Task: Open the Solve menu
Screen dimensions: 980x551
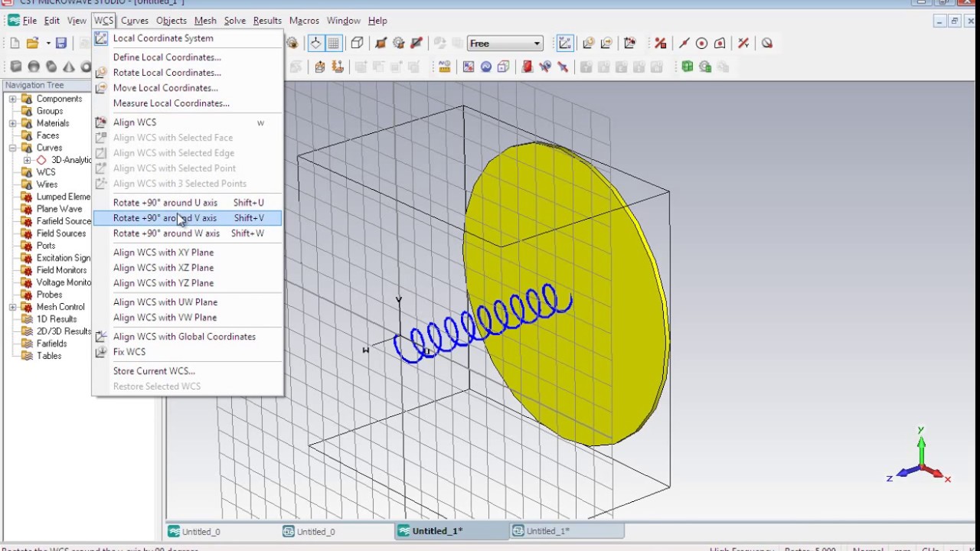Action: coord(235,21)
